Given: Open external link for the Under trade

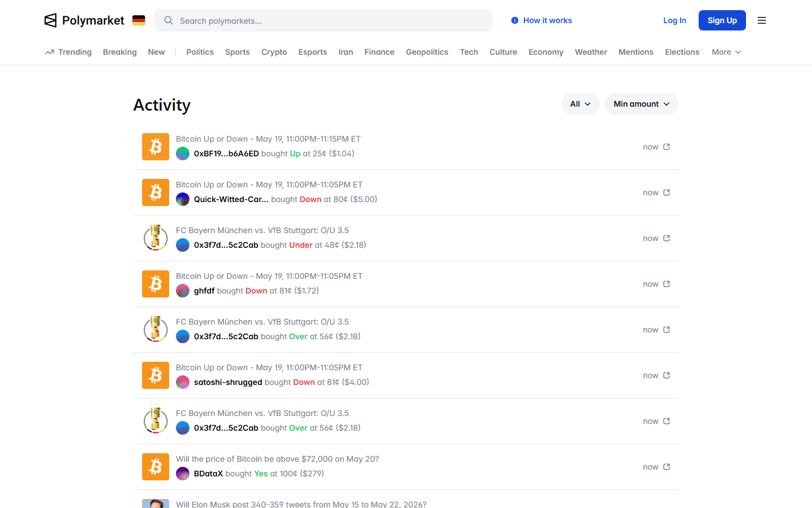Looking at the screenshot, I should [667, 238].
